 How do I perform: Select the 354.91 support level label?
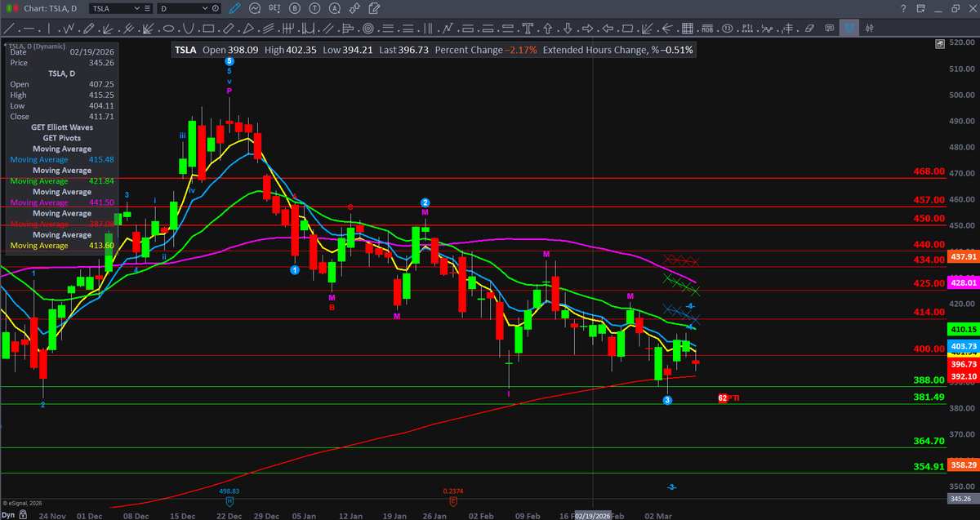[x=929, y=467]
